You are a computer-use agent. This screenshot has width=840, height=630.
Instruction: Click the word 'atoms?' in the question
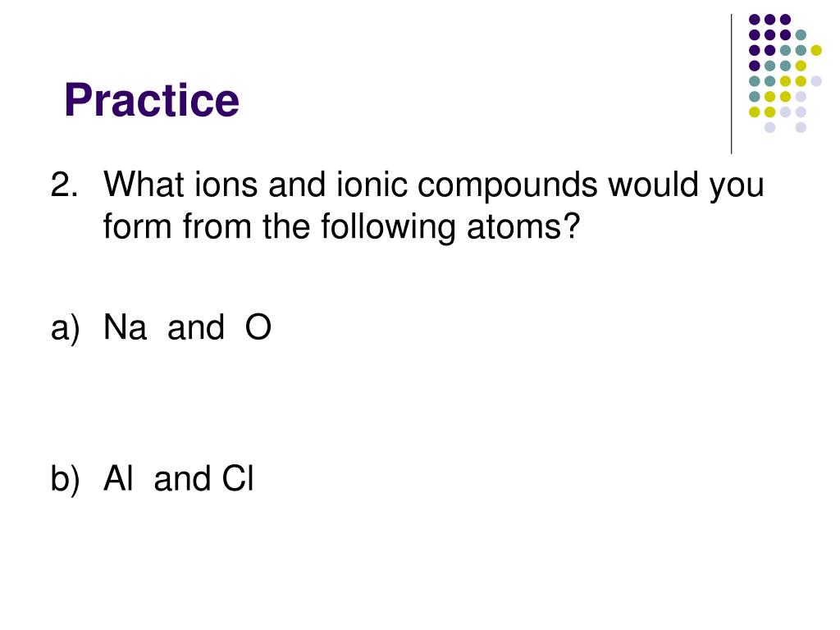click(x=523, y=226)
